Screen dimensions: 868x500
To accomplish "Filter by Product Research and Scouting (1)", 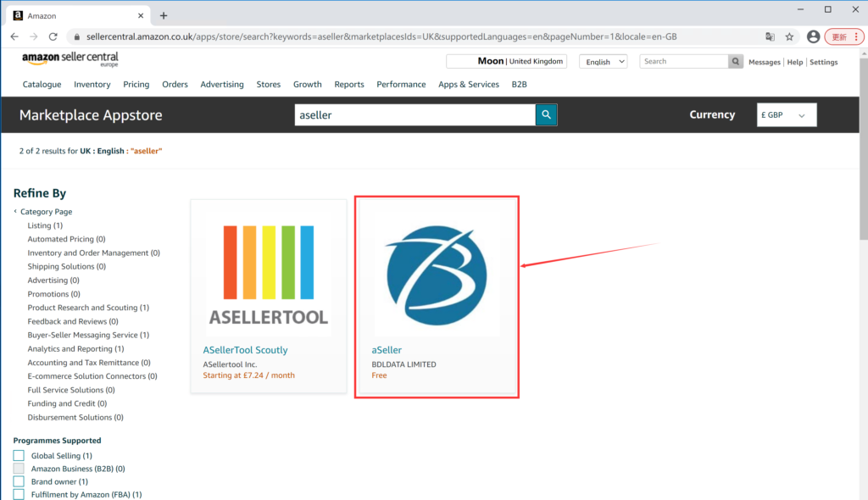I will [88, 308].
